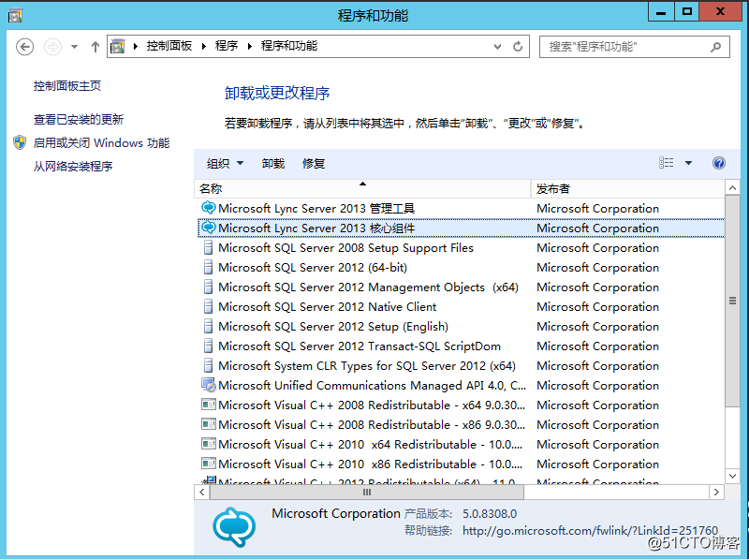Open the 组织 dropdown menu
The width and height of the screenshot is (749, 560).
(x=225, y=164)
